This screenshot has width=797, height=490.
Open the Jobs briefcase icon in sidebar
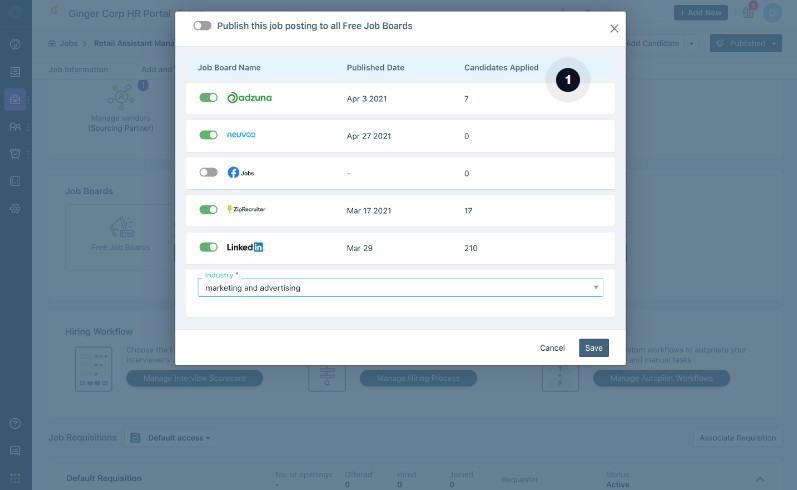[x=15, y=99]
